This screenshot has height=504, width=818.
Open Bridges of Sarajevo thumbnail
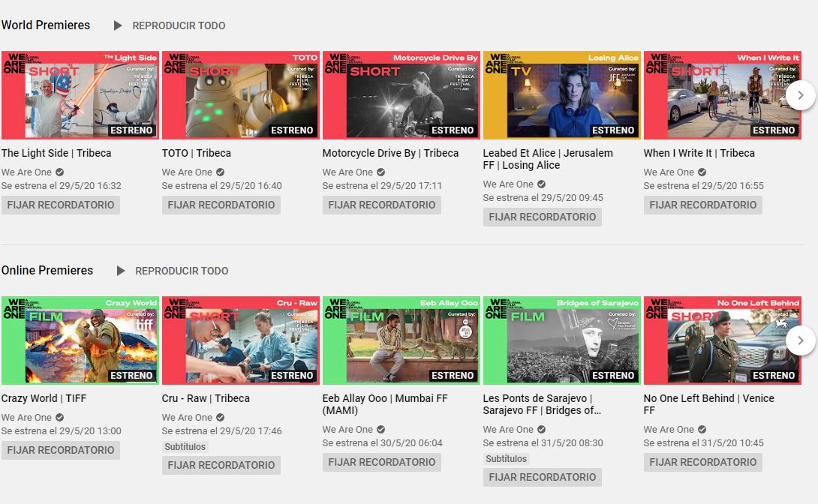(x=562, y=340)
